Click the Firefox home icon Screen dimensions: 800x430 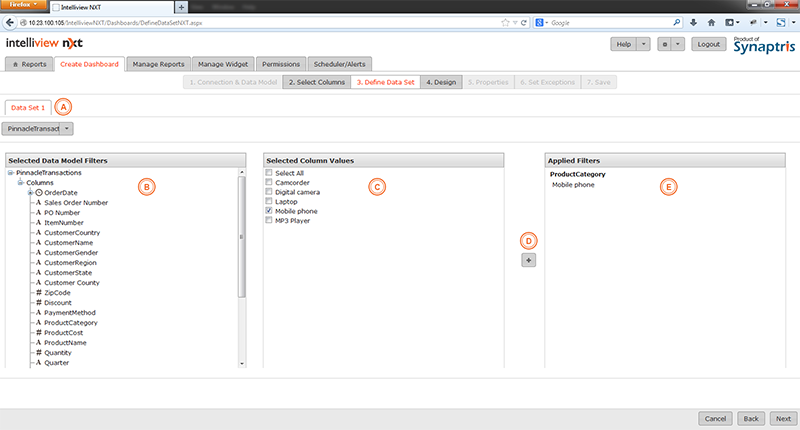tap(711, 21)
